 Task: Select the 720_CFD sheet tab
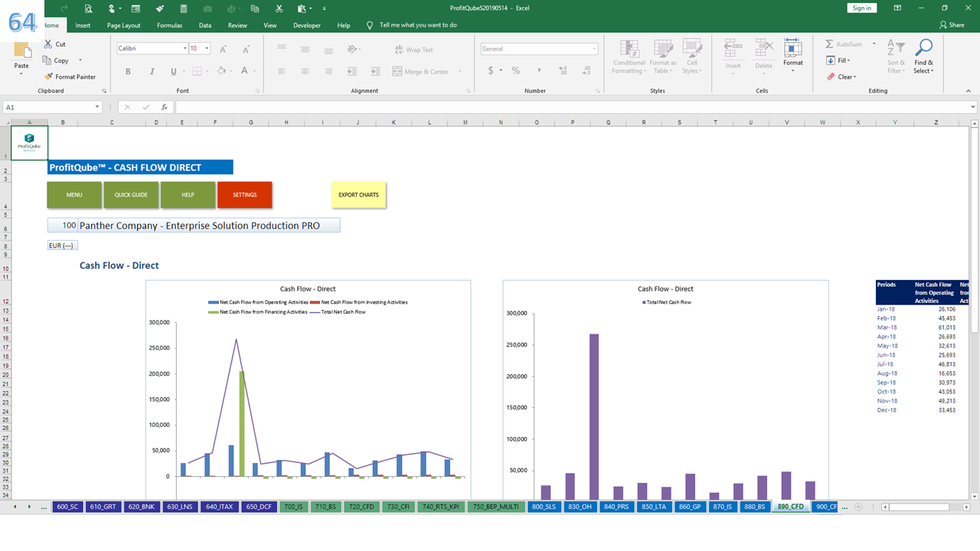click(x=361, y=507)
